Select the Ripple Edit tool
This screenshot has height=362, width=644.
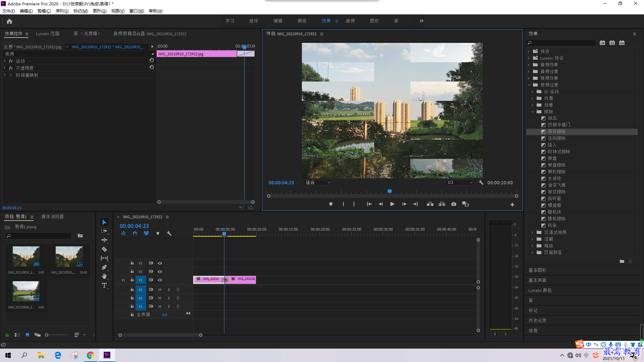click(x=104, y=240)
